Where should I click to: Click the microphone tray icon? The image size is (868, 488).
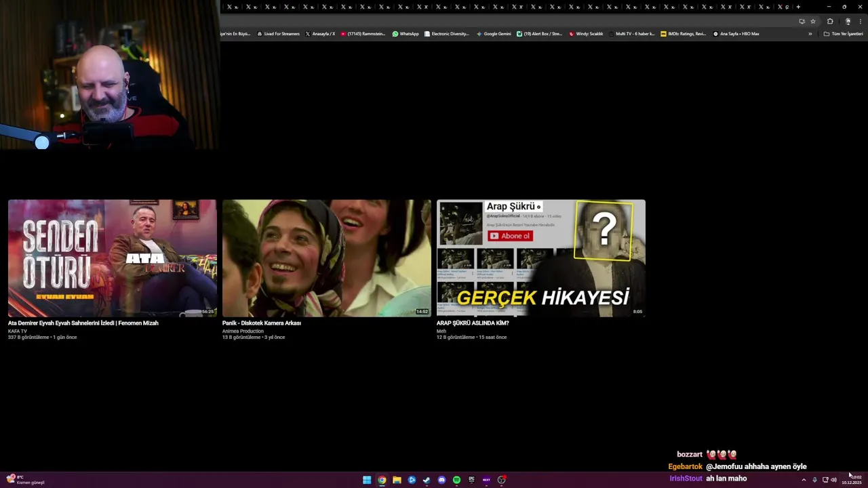[814, 480]
